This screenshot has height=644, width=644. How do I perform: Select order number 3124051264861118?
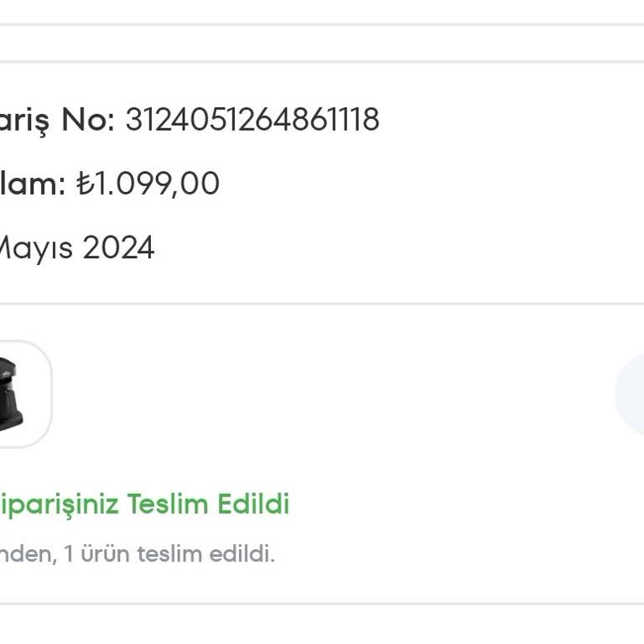(252, 120)
